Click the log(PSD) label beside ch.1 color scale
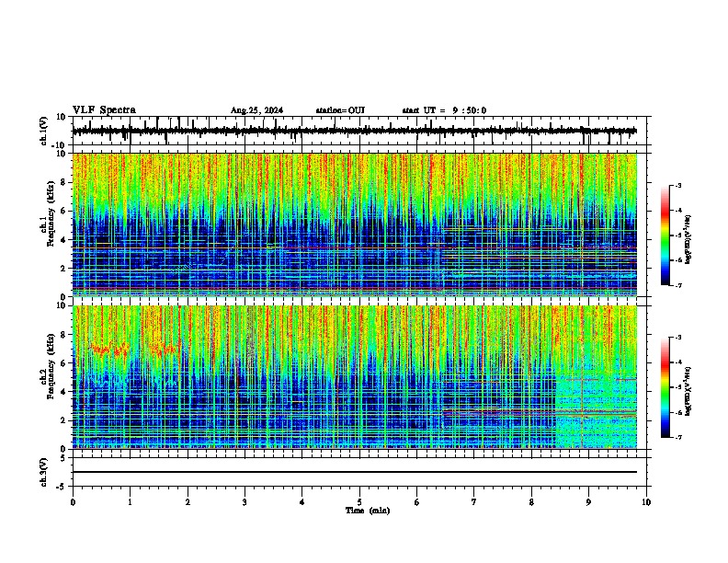Image resolution: width=728 pixels, height=563 pixels. click(x=688, y=239)
